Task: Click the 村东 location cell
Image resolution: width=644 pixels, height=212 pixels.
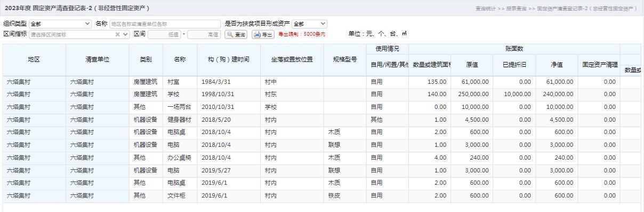Action: (x=292, y=95)
